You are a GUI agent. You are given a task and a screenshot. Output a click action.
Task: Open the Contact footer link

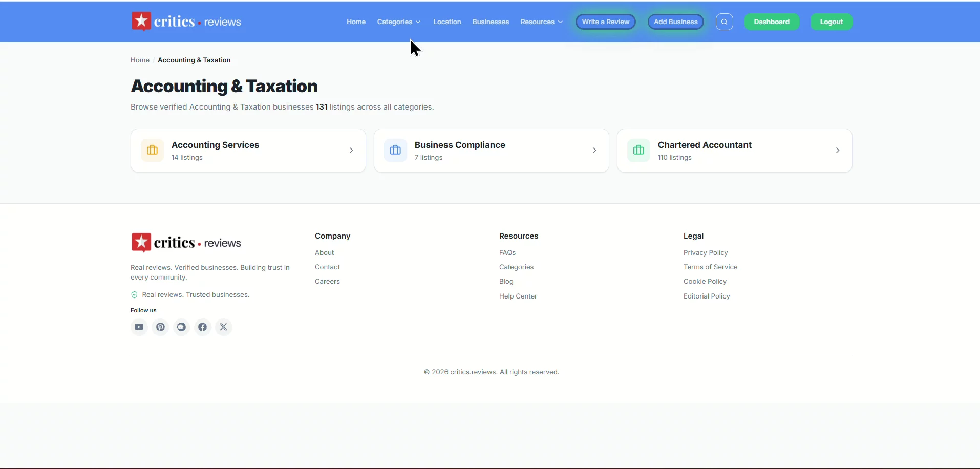[328, 267]
